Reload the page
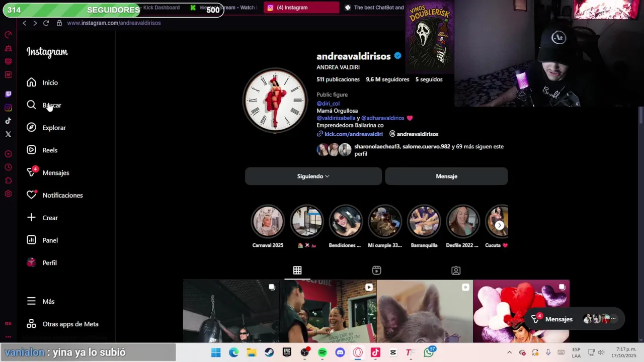This screenshot has height=362, width=644. point(46,23)
